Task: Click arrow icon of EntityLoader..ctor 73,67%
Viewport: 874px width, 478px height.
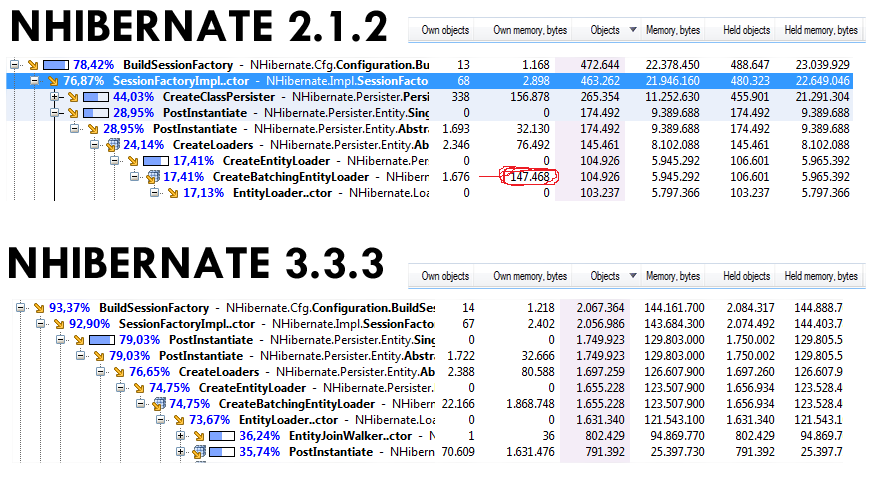Action: [x=179, y=420]
